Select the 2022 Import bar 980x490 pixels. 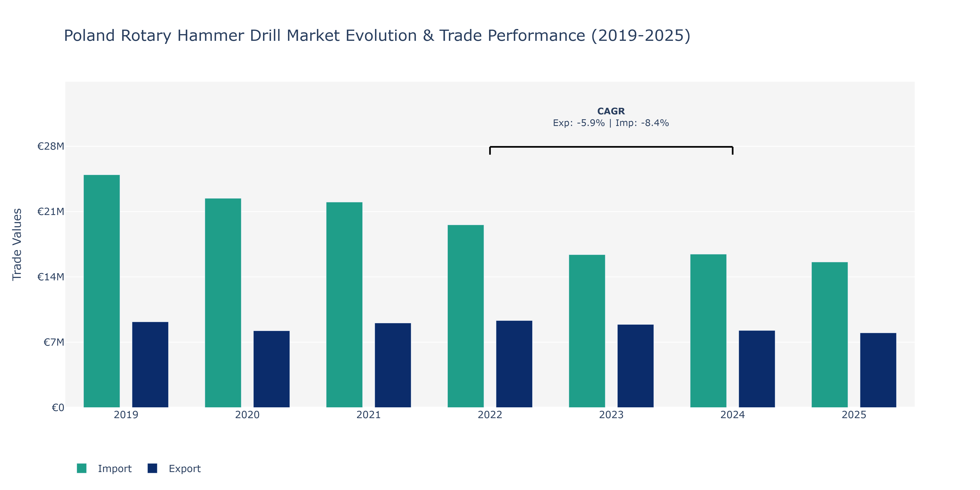466,316
